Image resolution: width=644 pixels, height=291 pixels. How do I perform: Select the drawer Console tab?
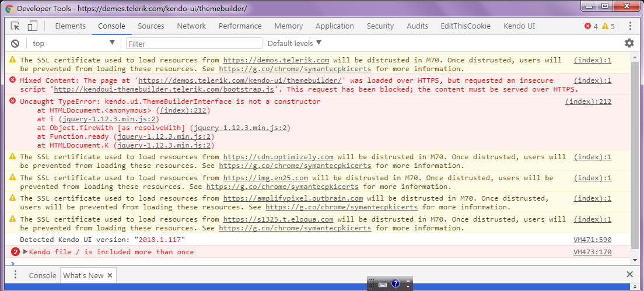[x=43, y=275]
